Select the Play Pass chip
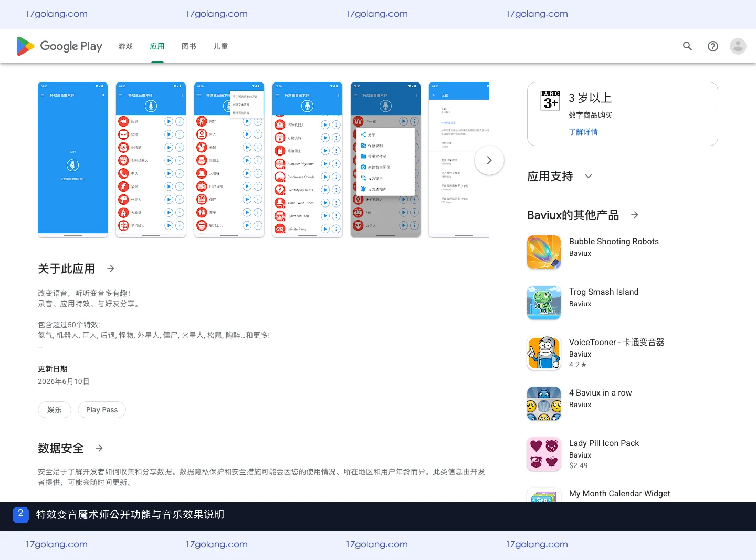This screenshot has width=756, height=560. (x=102, y=410)
